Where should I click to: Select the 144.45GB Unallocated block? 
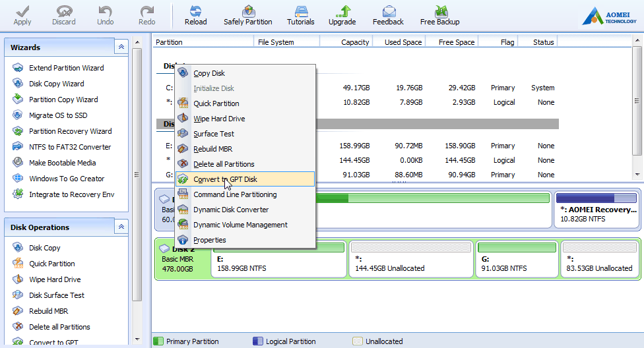point(411,259)
